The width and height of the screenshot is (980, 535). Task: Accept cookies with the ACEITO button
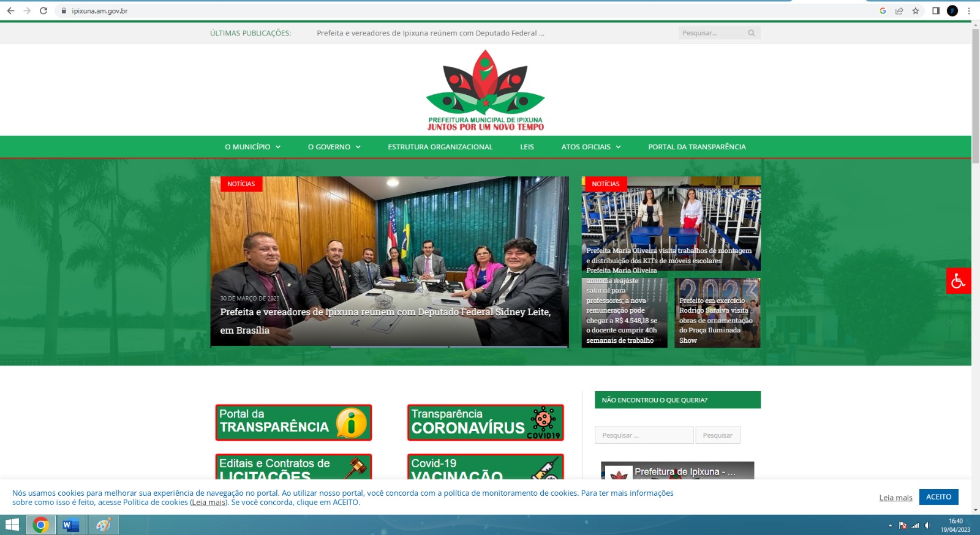coord(938,497)
